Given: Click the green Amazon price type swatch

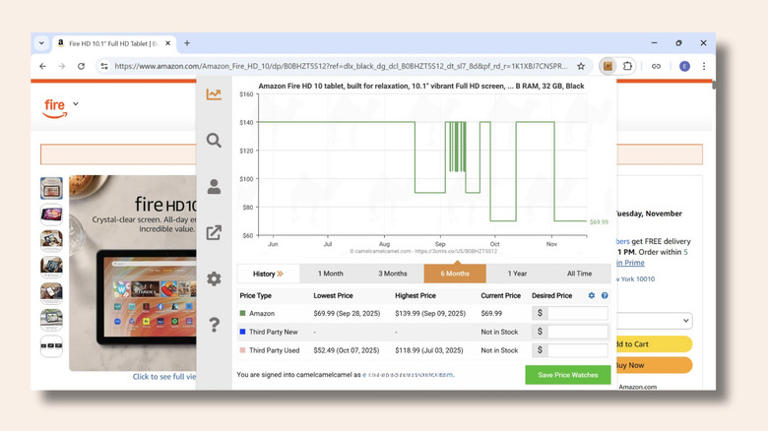Looking at the screenshot, I should 242,313.
